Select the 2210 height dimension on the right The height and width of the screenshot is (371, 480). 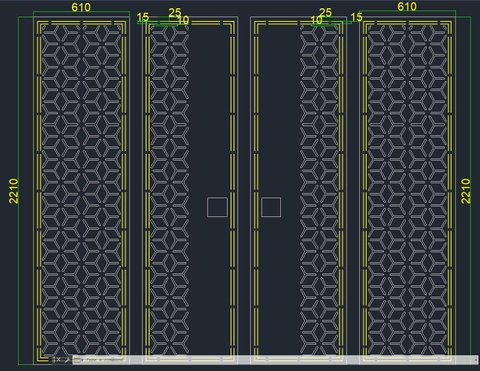(x=466, y=191)
